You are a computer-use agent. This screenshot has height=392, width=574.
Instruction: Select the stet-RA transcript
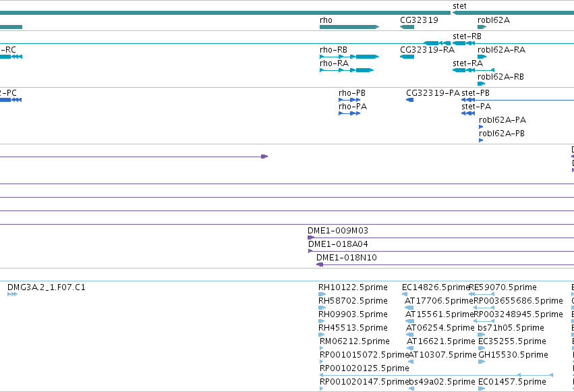pos(473,70)
